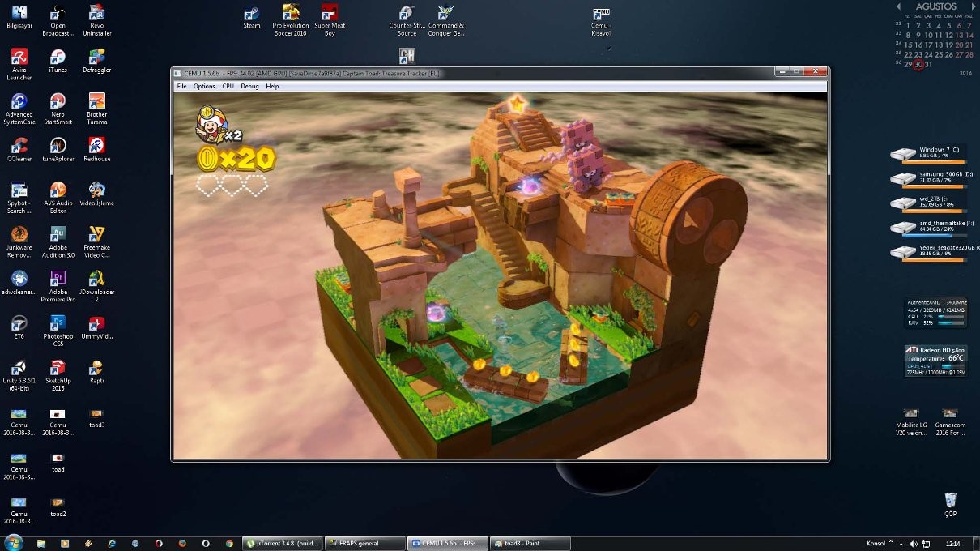The height and width of the screenshot is (551, 980).
Task: Select the Junkware Removal icon
Action: 19,242
